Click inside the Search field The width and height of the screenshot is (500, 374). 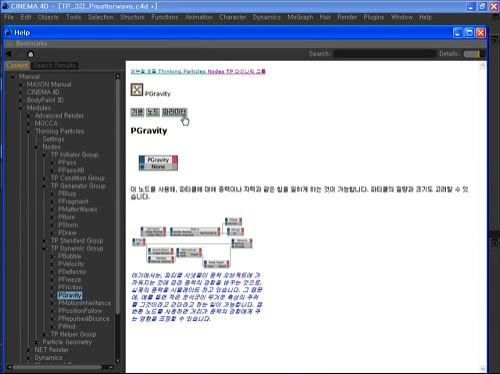tap(385, 54)
